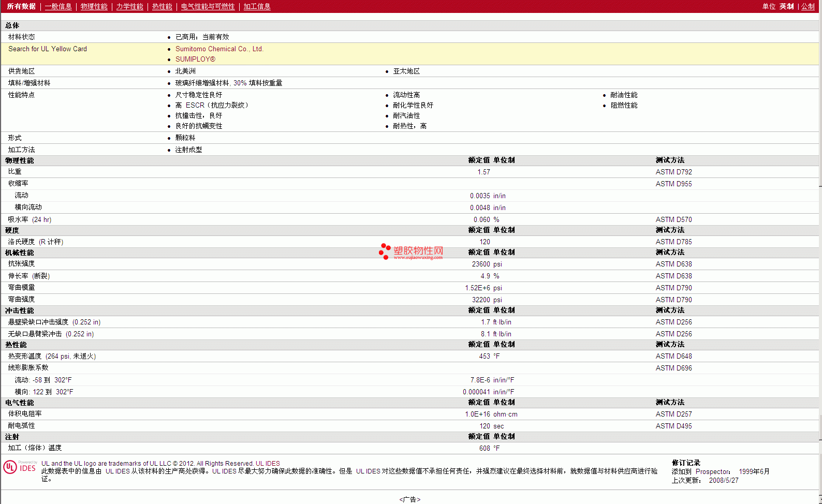Screen dimensions: 822x504
Task: Click the Search for UL Yellow Card label
Action: (48, 49)
